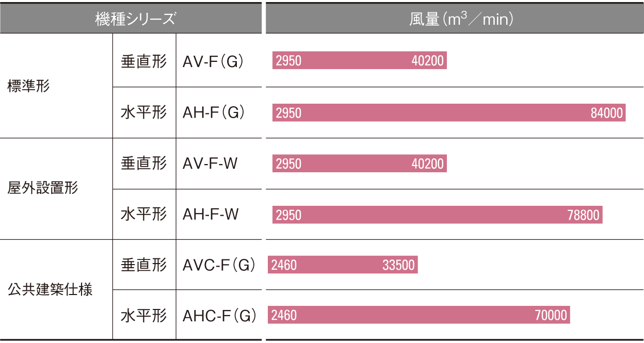The width and height of the screenshot is (644, 343).
Task: Select the 公共建築仕様 category cell
Action: tap(50, 289)
